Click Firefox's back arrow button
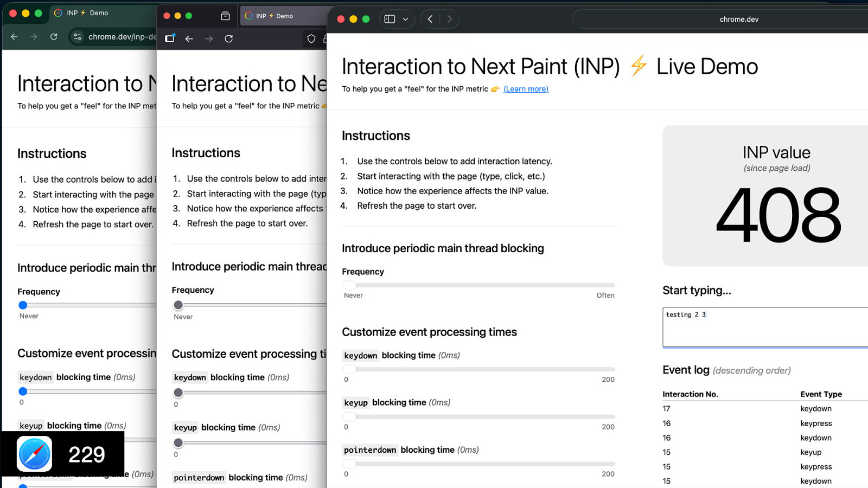Screen dimensions: 868x488 click(x=189, y=38)
